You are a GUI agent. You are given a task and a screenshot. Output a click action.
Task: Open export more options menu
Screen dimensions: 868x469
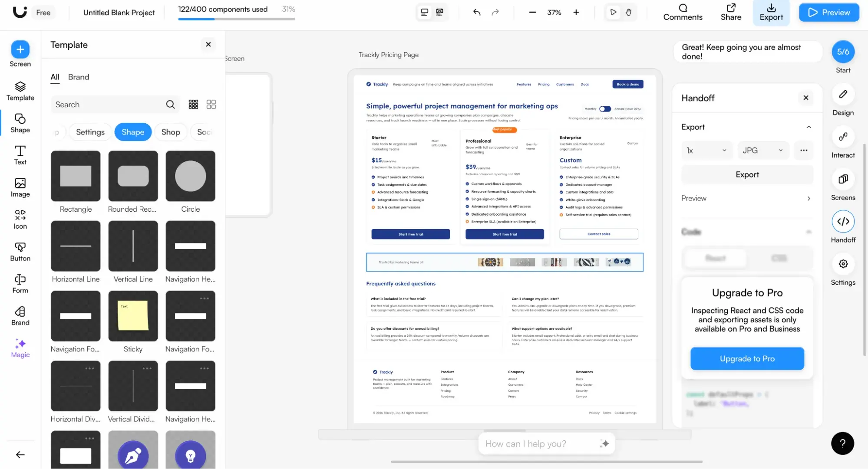804,151
